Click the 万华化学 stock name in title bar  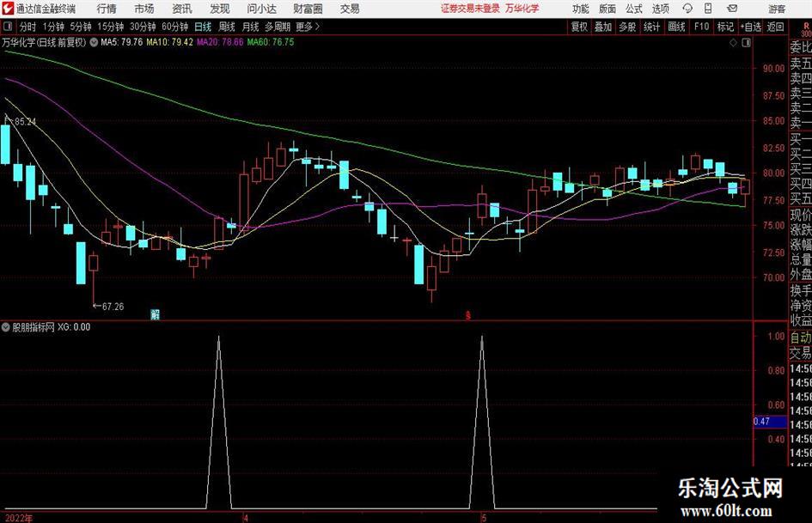click(x=522, y=9)
